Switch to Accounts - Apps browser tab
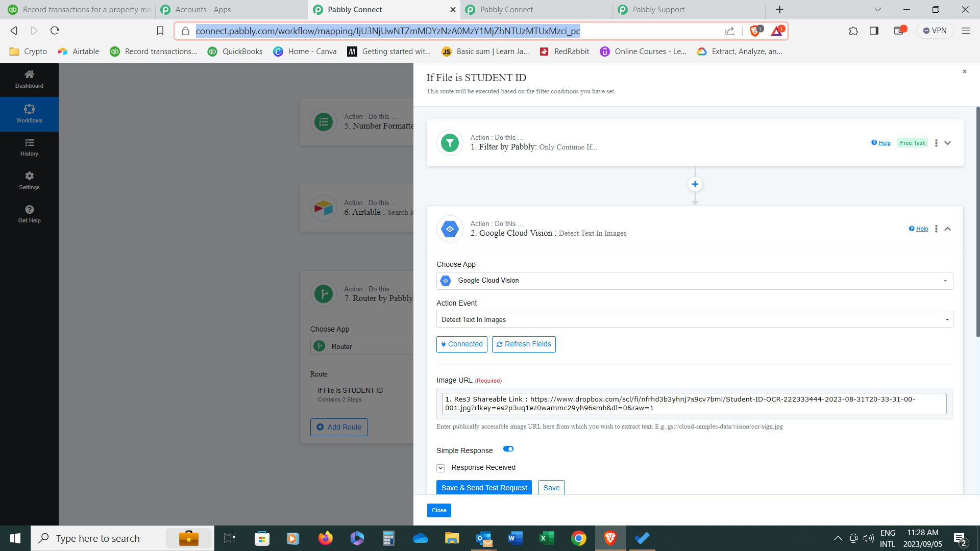980x551 pixels. pos(231,10)
